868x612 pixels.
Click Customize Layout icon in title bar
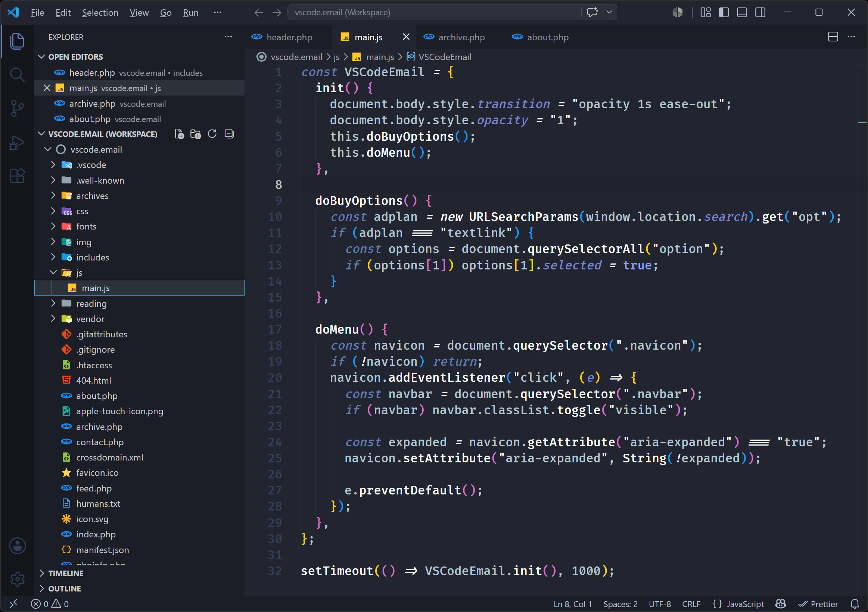[706, 12]
